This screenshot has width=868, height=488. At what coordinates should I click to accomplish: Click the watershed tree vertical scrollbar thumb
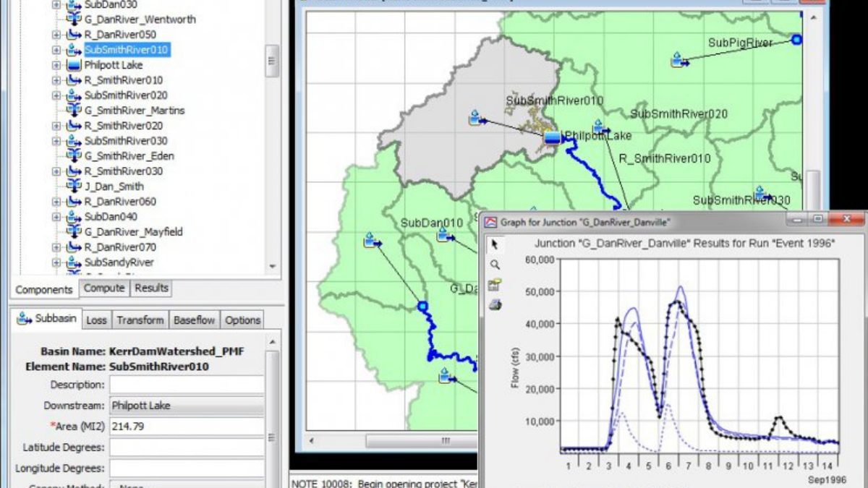tap(272, 61)
